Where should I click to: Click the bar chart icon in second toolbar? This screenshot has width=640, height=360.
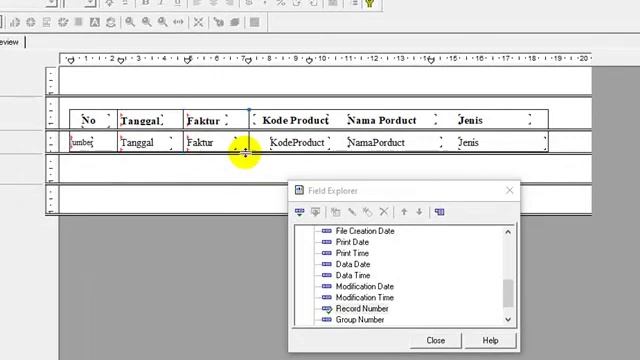[x=15, y=22]
